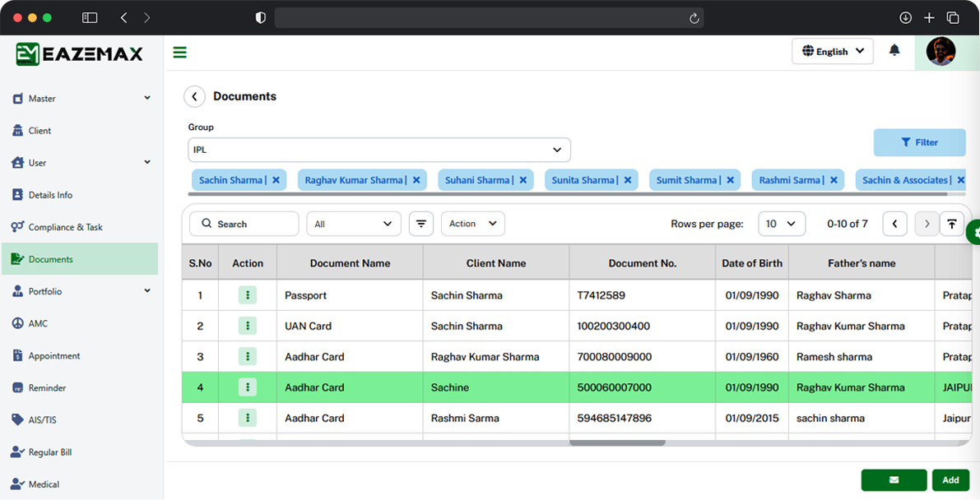Go to next table page

(927, 224)
